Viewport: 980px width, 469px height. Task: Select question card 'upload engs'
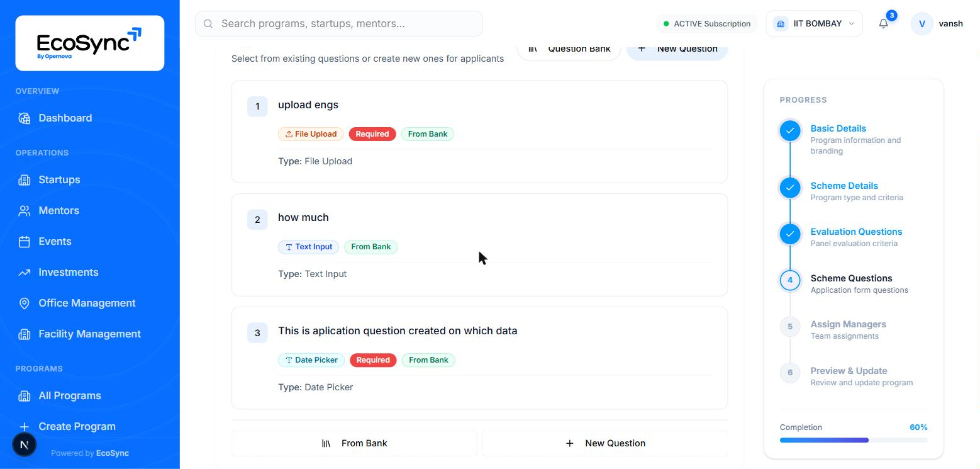pos(479,132)
